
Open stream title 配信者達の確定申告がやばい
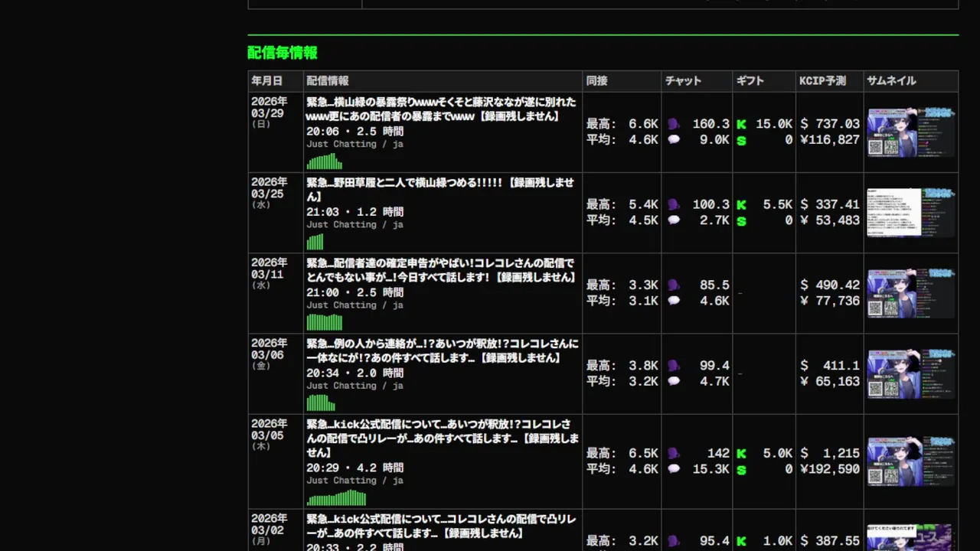[441, 269]
